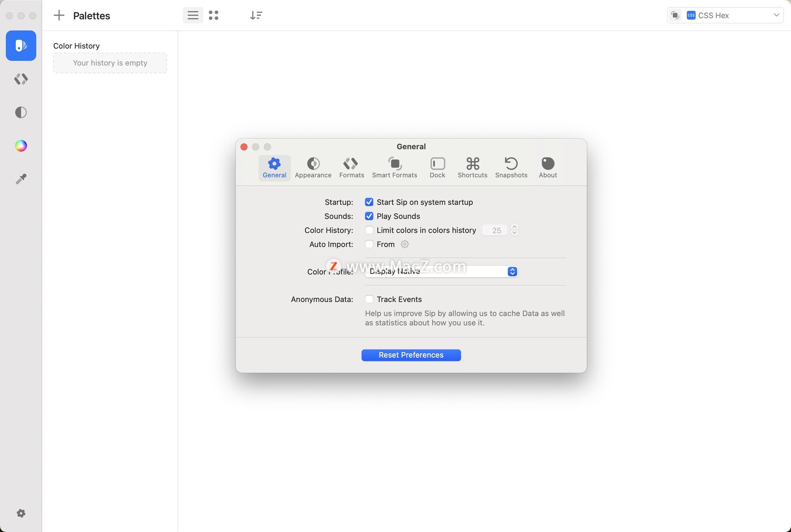
Task: Activate the eyedropper color picker
Action: [x=21, y=179]
